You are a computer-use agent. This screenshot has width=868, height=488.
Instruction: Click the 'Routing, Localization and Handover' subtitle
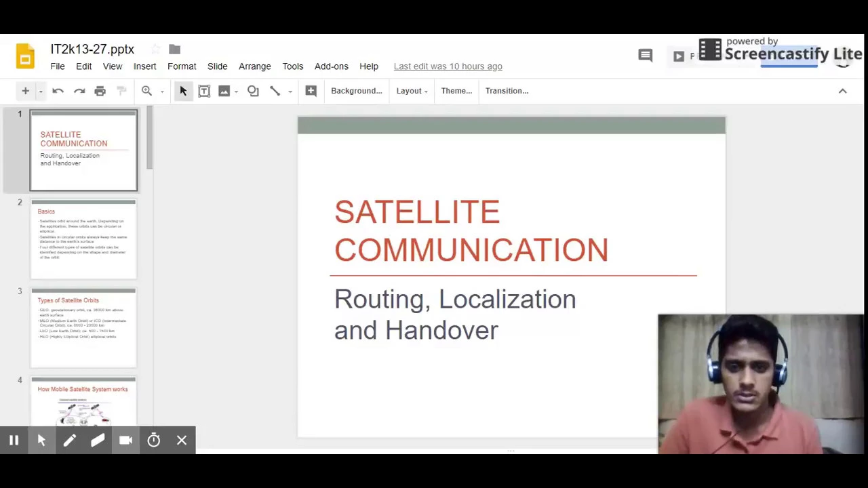[455, 314]
